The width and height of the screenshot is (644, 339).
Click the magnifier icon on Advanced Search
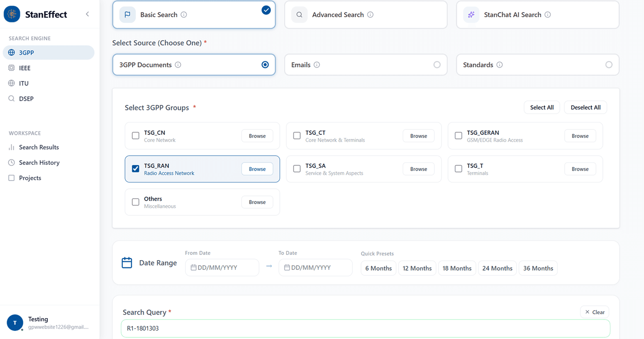tap(299, 15)
